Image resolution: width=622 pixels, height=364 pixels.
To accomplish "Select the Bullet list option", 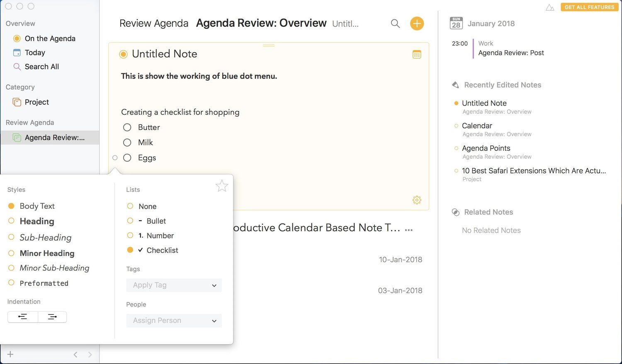I will click(156, 221).
